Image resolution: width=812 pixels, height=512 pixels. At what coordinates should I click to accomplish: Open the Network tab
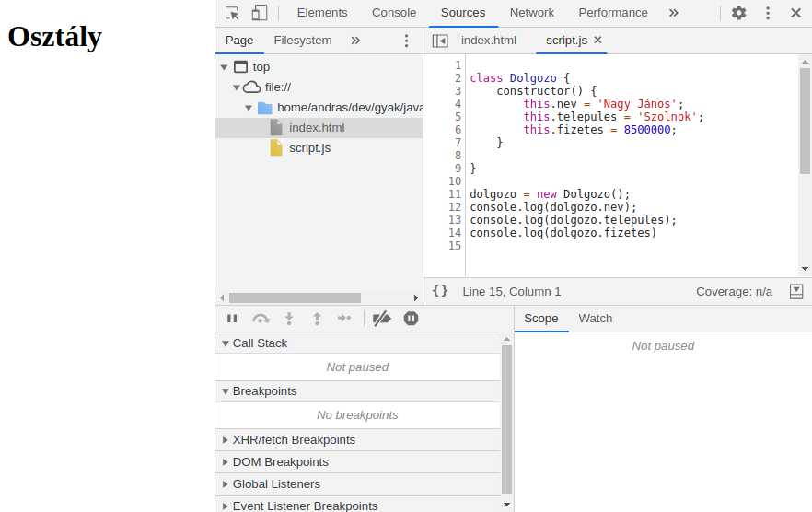coord(532,13)
